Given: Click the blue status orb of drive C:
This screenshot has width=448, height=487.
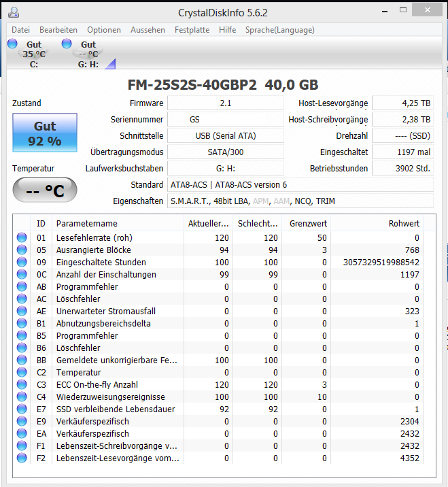Looking at the screenshot, I should 12,44.
